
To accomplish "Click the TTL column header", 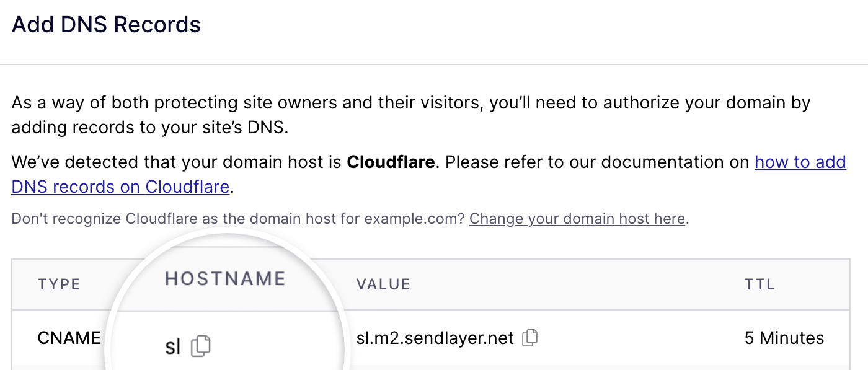I will coord(759,284).
